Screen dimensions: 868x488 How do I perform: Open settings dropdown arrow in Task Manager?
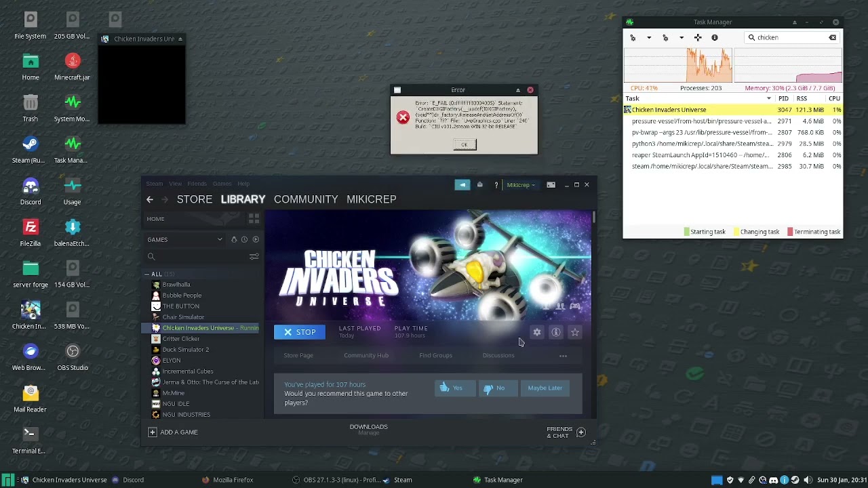[682, 38]
